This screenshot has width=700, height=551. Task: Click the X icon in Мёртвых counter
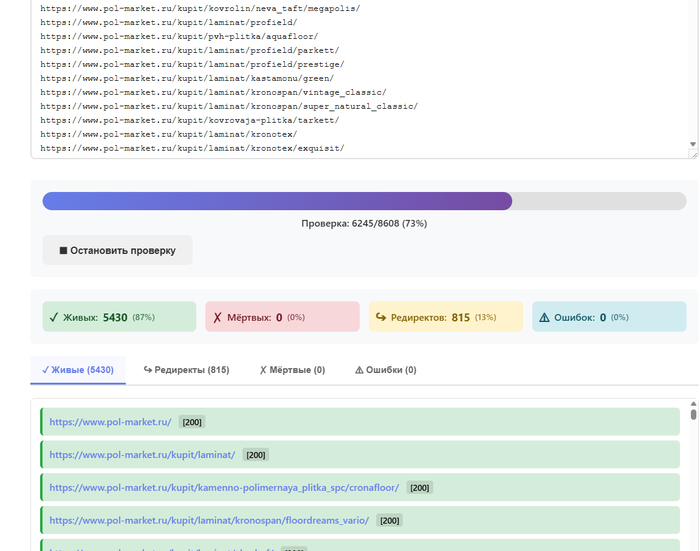coord(217,318)
